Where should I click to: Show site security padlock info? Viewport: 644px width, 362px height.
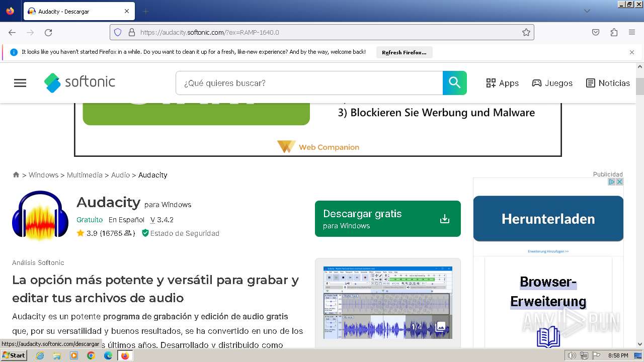[x=132, y=32]
